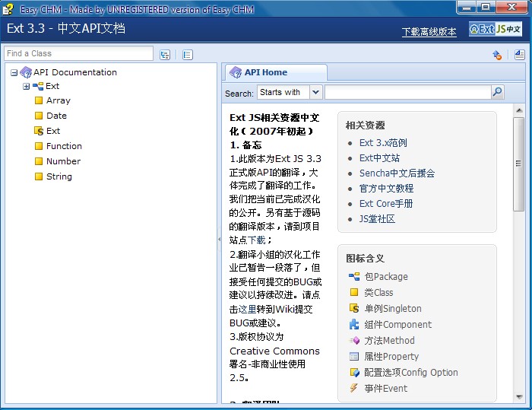This screenshot has width=532, height=410.
Task: Click the Ext singleton icon in tree
Action: coord(39,131)
